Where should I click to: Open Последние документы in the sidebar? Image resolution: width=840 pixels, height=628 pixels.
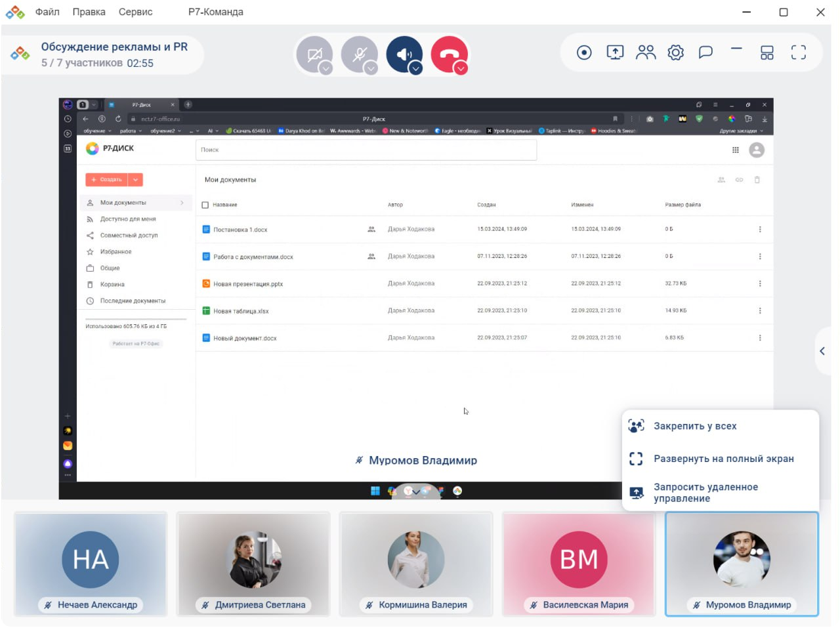pos(133,301)
